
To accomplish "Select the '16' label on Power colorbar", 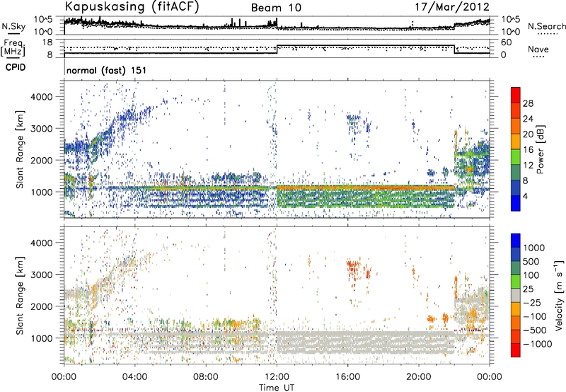I will pos(528,150).
